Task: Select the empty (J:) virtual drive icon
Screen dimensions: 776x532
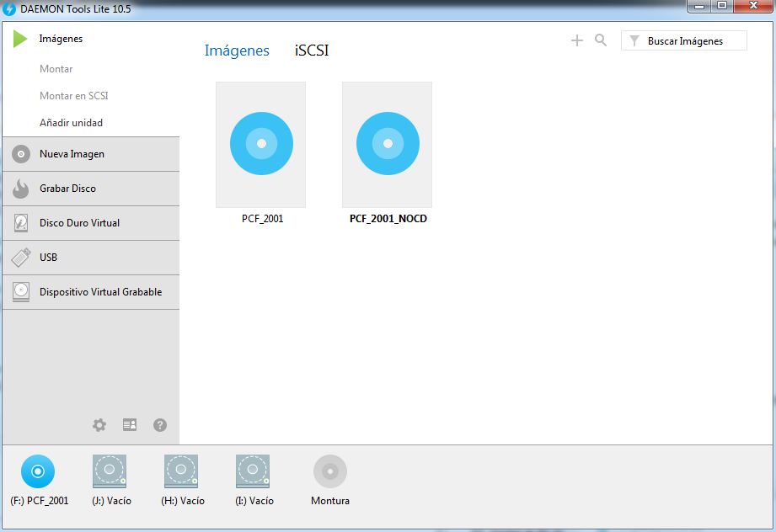Action: [x=110, y=471]
